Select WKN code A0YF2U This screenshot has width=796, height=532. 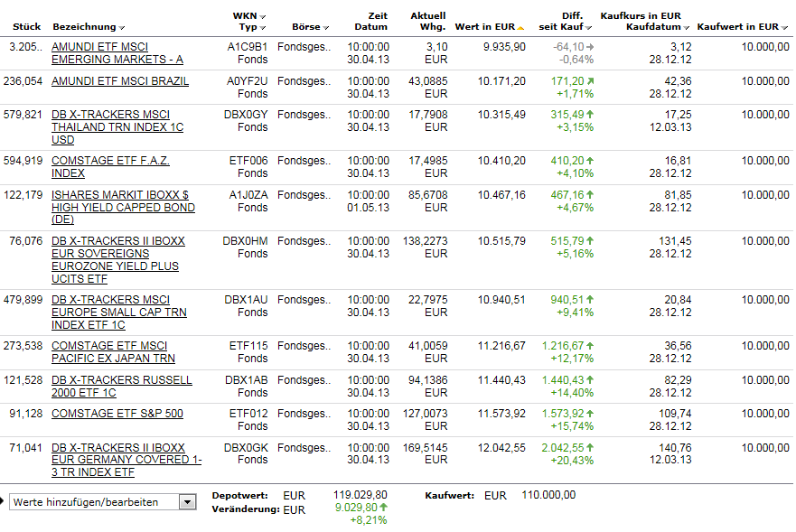coord(247,81)
